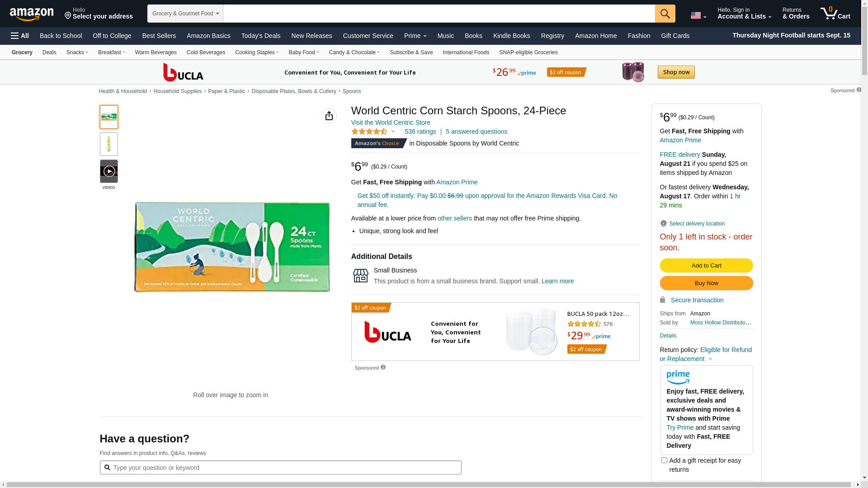Click the Select delivery location pin

coord(663,224)
